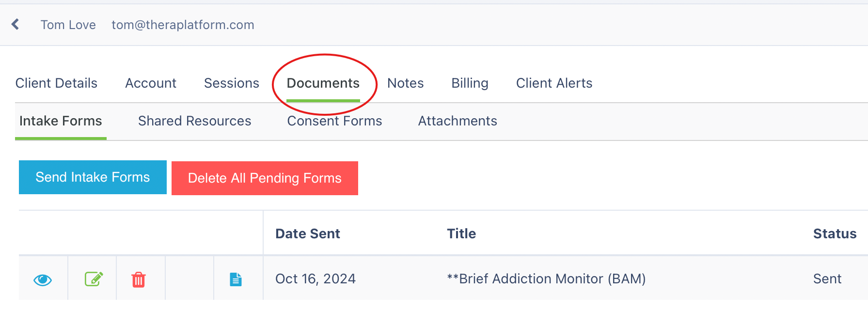Select the circled Documents tab
The width and height of the screenshot is (868, 309).
[323, 83]
